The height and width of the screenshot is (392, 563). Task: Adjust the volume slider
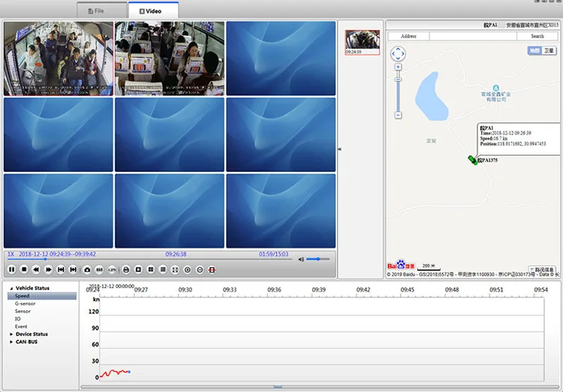pos(318,259)
